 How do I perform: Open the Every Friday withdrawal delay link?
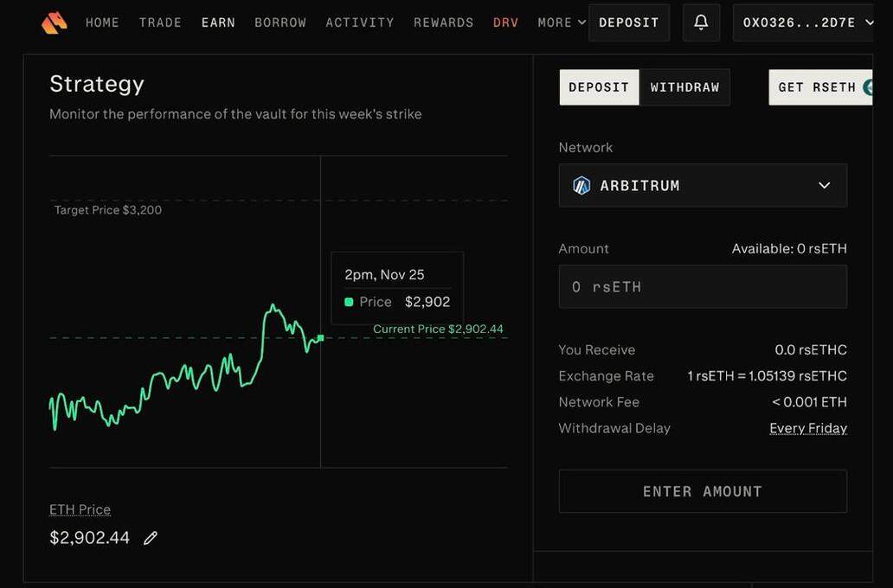[x=807, y=428]
